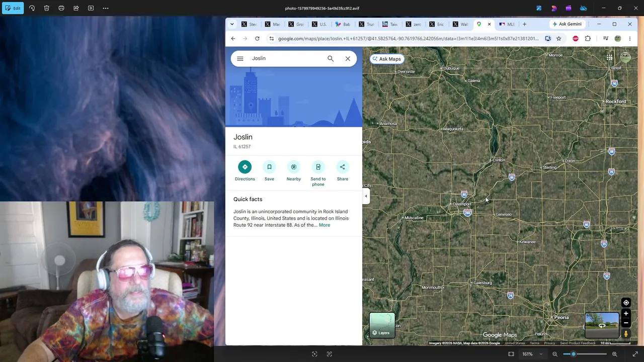Viewport: 644px width, 362px height.
Task: Click the Peoria city label on the map
Action: (561, 317)
